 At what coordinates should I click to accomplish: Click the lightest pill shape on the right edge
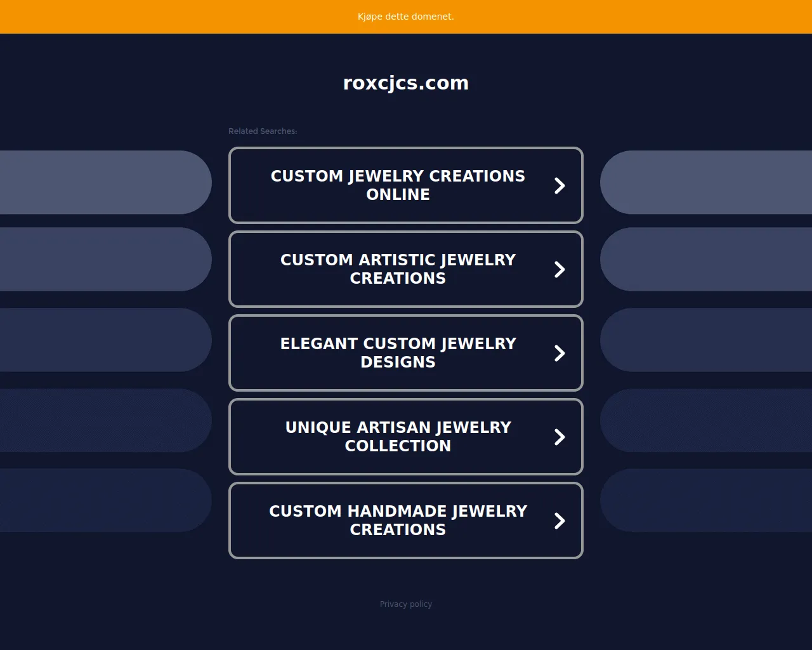[706, 182]
